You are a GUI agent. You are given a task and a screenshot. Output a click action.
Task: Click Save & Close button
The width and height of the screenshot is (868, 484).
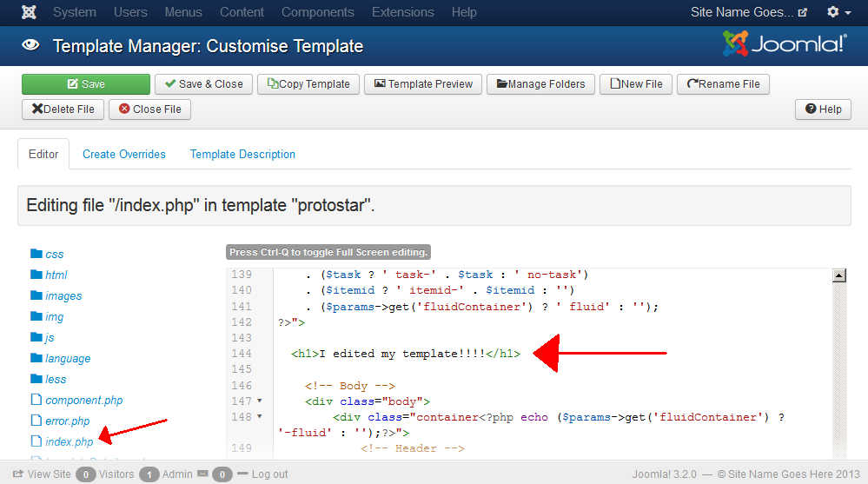click(203, 84)
